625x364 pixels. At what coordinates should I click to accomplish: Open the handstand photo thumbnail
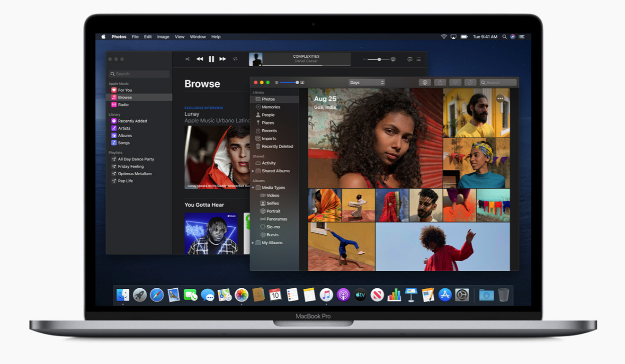(341, 247)
